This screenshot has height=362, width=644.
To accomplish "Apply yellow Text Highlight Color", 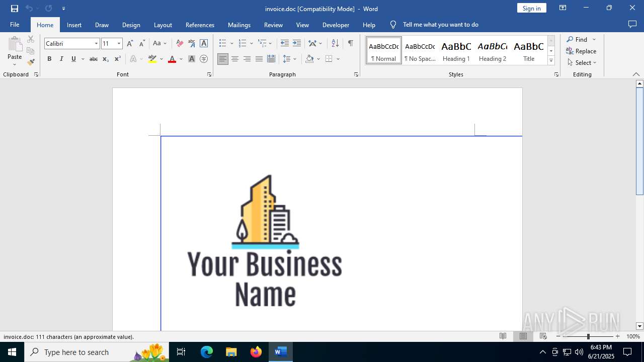I will click(152, 59).
